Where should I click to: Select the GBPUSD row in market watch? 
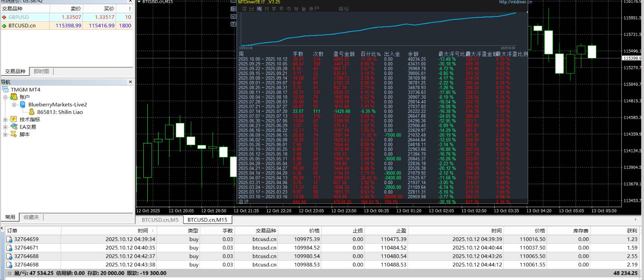(67, 17)
